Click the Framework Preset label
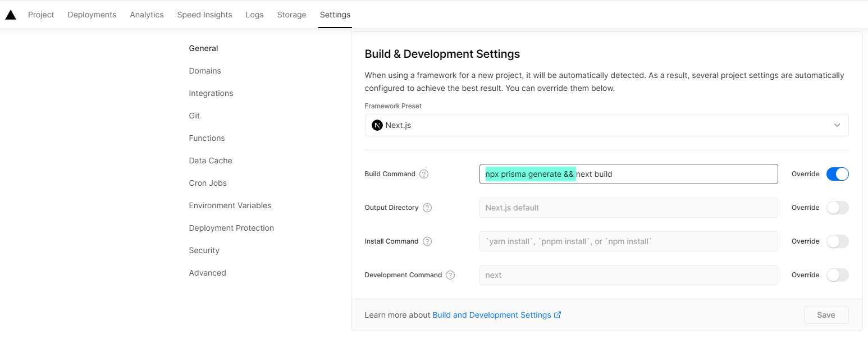Viewport: 868px width, 339px height. click(393, 106)
